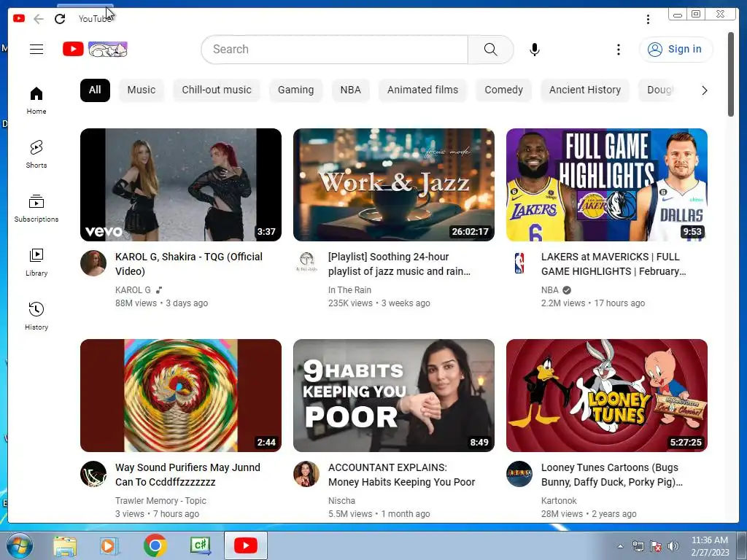Open the hamburger guide menu
This screenshot has width=747, height=560.
tap(36, 49)
